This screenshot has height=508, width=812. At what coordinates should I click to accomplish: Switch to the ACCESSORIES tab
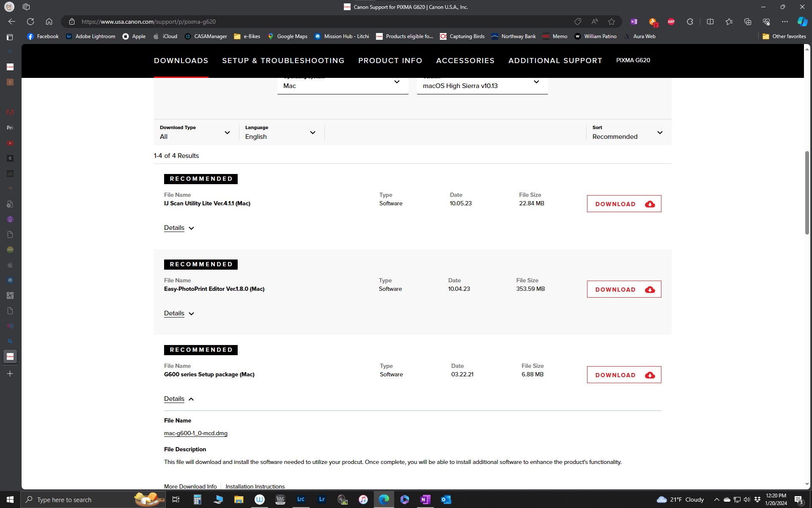click(465, 61)
